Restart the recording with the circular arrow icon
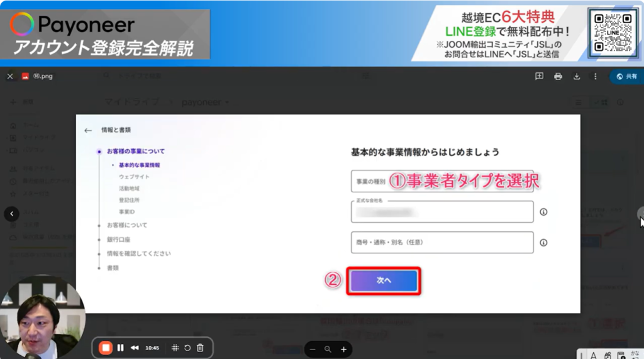This screenshot has height=359, width=644. pyautogui.click(x=187, y=348)
